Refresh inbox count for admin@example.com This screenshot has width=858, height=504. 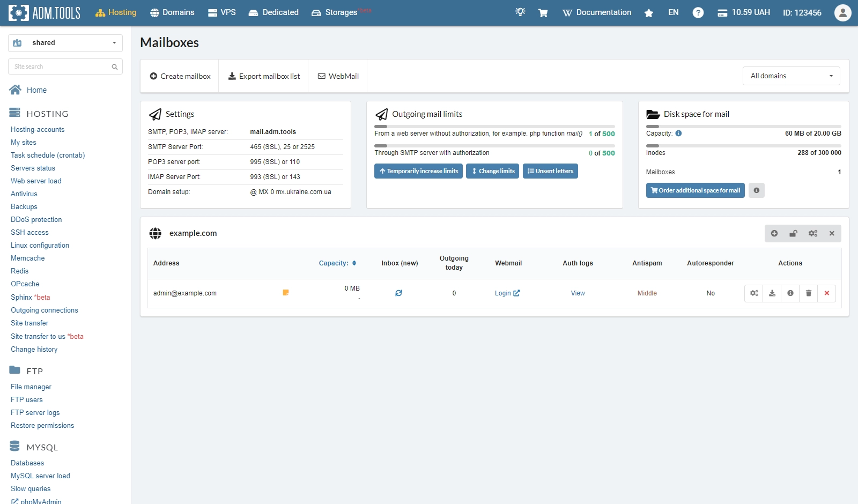click(398, 293)
